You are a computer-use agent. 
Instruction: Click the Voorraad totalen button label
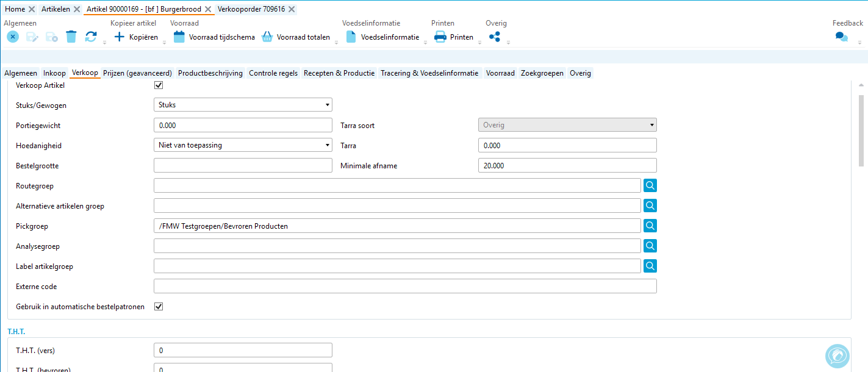(303, 37)
